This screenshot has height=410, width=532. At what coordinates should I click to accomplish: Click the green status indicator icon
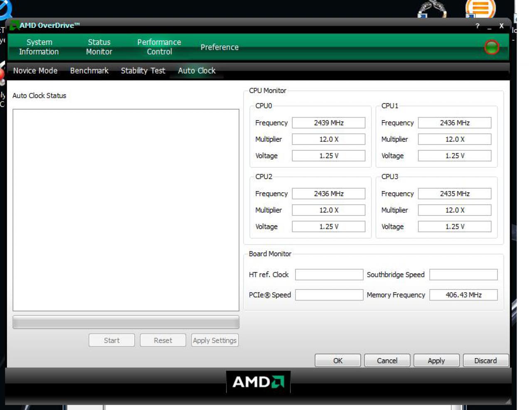click(492, 47)
